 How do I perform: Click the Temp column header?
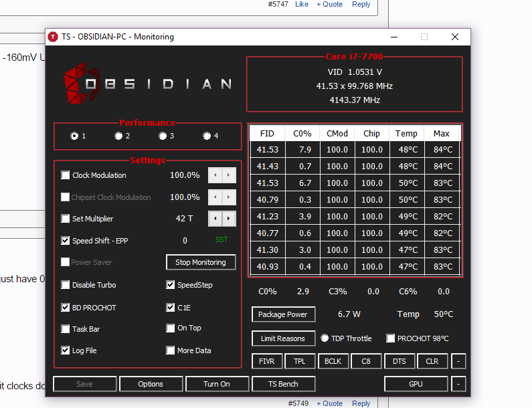pos(406,134)
